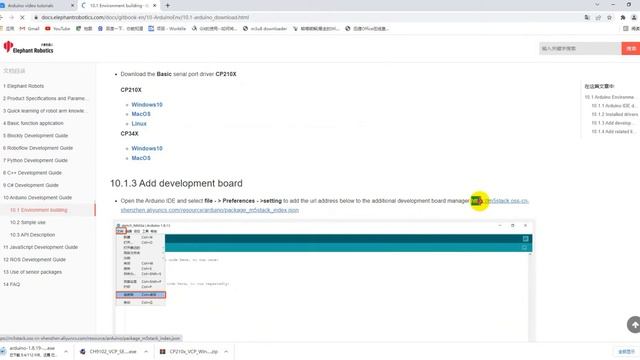
Task: Click the forward navigation arrow
Action: tap(11, 18)
